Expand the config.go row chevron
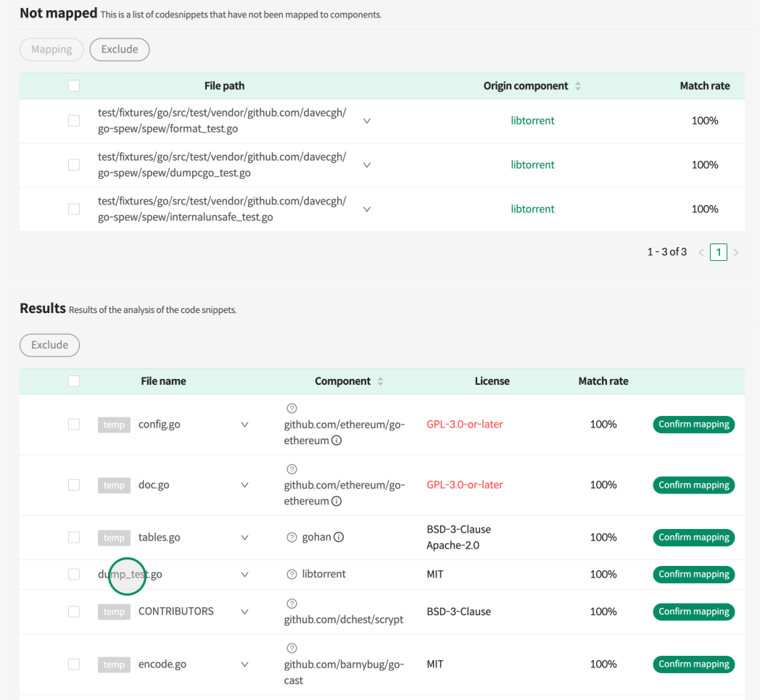This screenshot has height=700, width=760. 245,424
